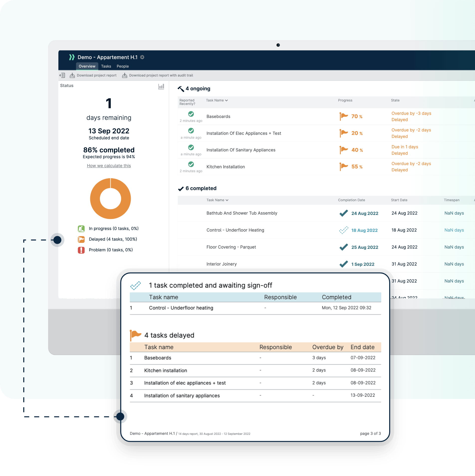Image resolution: width=475 pixels, height=476 pixels.
Task: Click the project settings gear icon
Action: 142,57
